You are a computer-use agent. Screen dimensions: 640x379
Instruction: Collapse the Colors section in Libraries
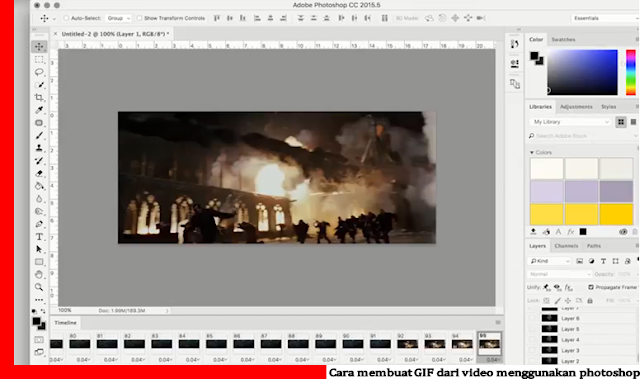point(532,152)
